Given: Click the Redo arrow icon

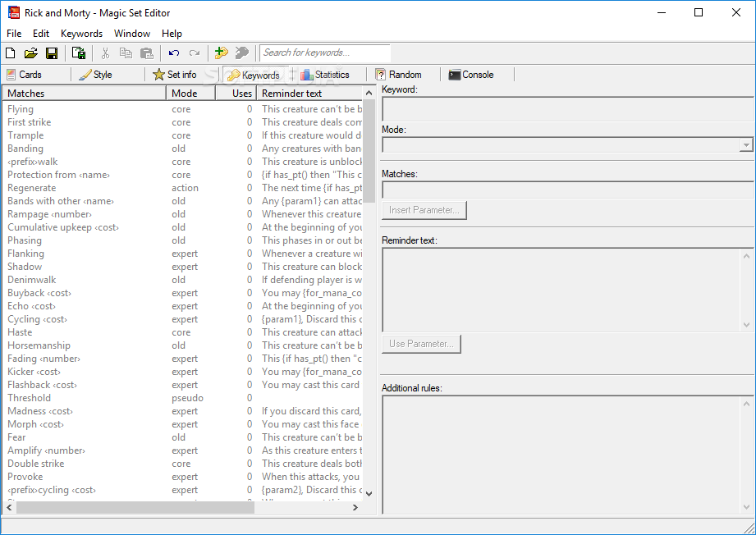Looking at the screenshot, I should click(x=195, y=53).
